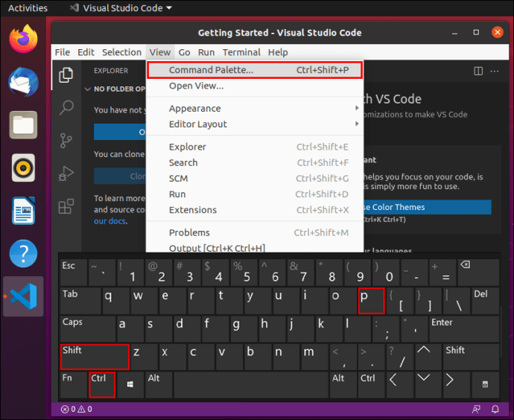Screen dimensions: 514x420
Task: Tap the Windows logo key on keyboard
Action: (130, 384)
